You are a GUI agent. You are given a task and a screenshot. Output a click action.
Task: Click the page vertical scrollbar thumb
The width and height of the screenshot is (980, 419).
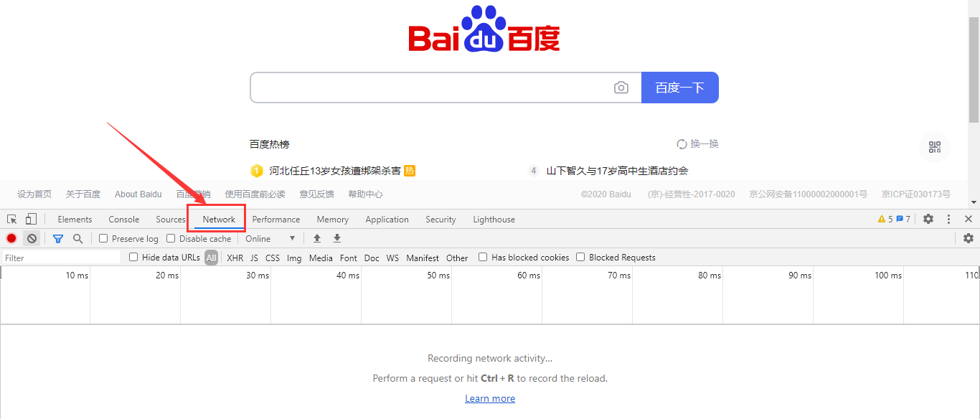pos(974,68)
